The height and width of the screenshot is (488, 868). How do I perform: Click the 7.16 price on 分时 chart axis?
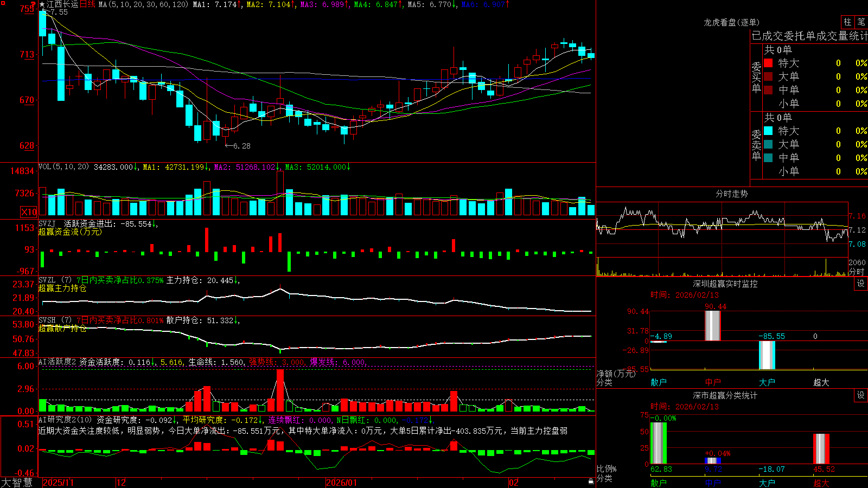pos(858,216)
